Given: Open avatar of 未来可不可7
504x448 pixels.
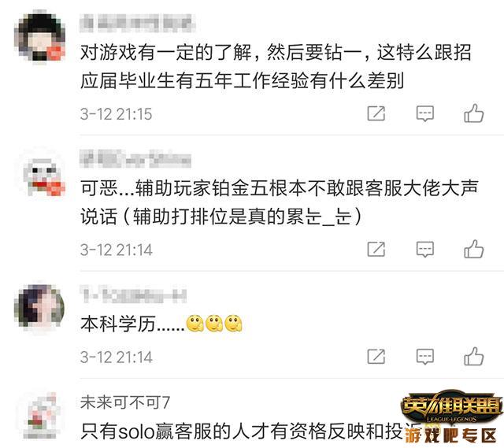Looking at the screenshot, I should point(41,415).
